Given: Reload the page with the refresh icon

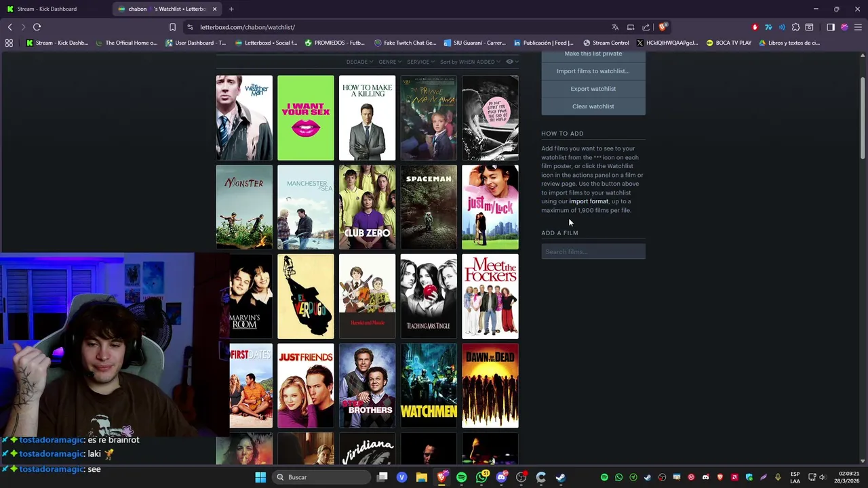Looking at the screenshot, I should click(x=37, y=27).
